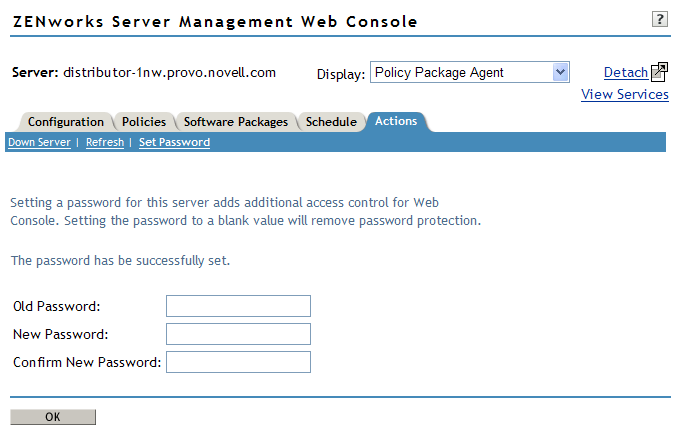The height and width of the screenshot is (429, 675).
Task: Select the Actions tab
Action: [396, 121]
